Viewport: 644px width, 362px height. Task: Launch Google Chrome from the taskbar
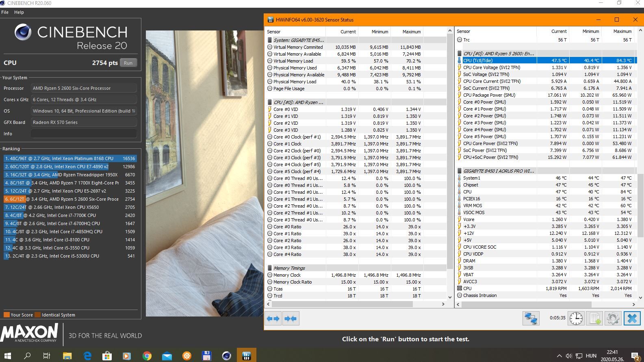click(147, 356)
